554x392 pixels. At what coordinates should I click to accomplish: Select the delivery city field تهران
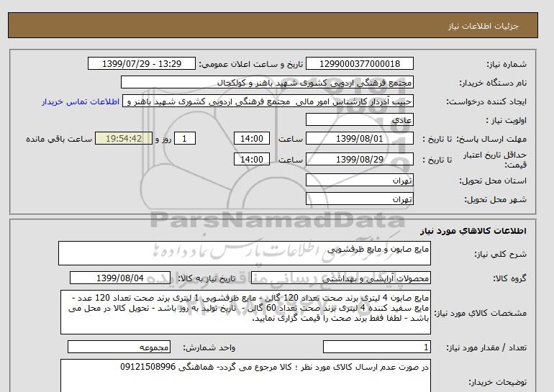pyautogui.click(x=359, y=199)
